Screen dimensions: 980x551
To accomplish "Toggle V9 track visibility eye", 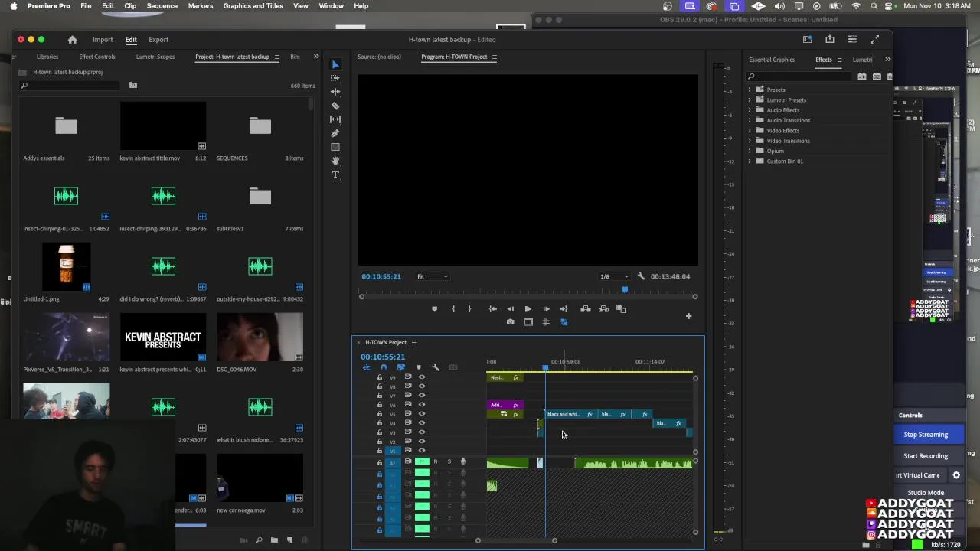I will (421, 377).
